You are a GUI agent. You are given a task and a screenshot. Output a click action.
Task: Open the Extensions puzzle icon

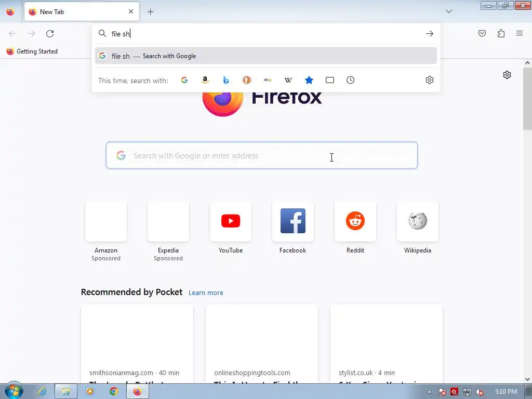click(x=501, y=33)
